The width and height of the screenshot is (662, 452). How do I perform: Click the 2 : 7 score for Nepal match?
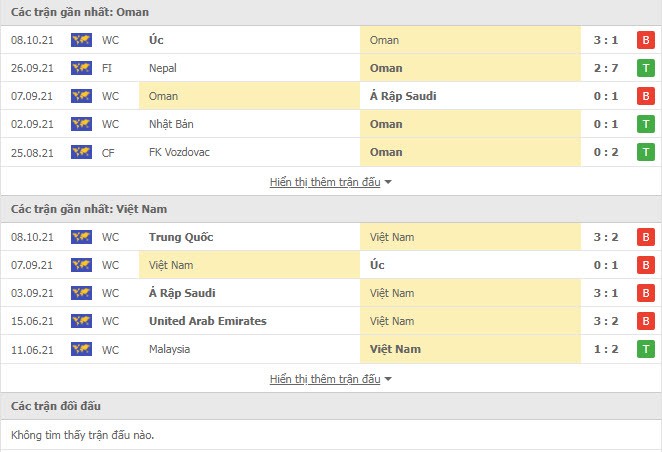click(606, 68)
